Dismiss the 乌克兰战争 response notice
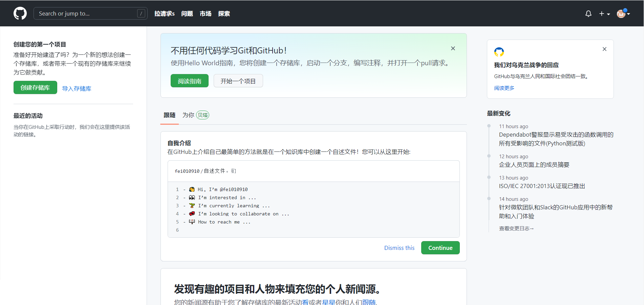This screenshot has width=644, height=305. point(604,49)
